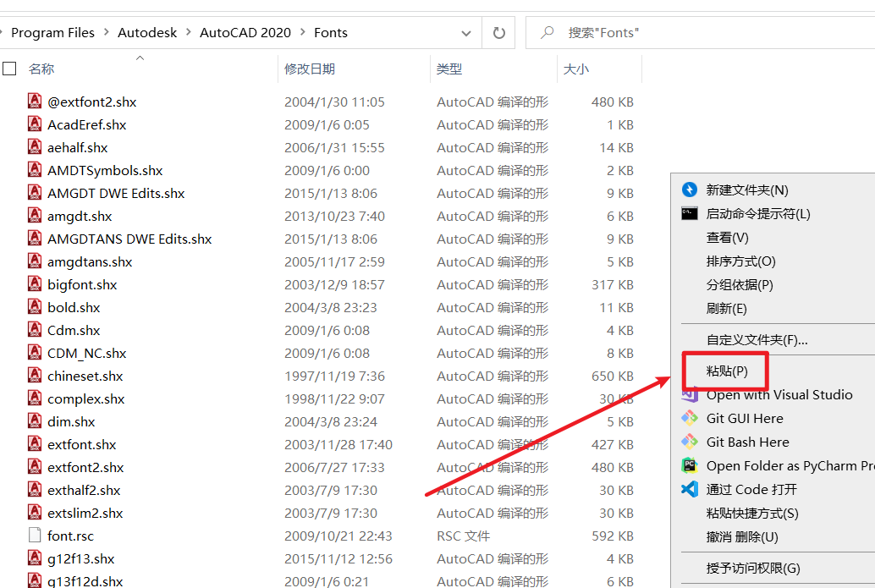875x588 pixels.
Task: Click the bold.shx file icon
Action: coord(35,307)
